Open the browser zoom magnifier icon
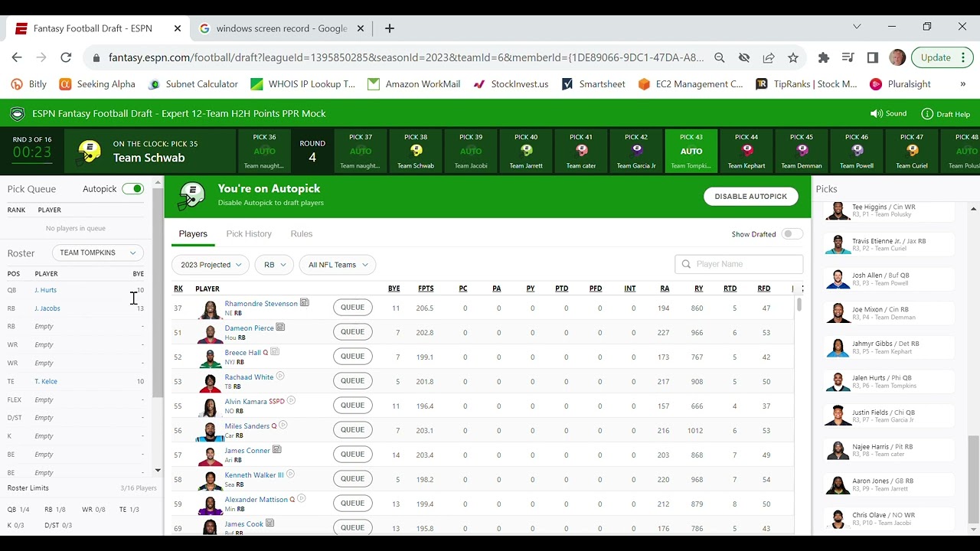The width and height of the screenshot is (980, 551). click(x=720, y=57)
